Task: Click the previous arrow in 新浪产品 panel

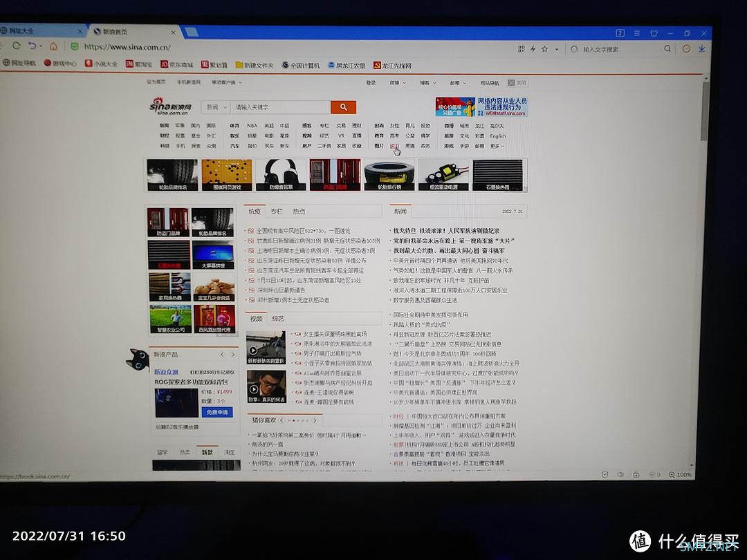Action: pyautogui.click(x=223, y=355)
